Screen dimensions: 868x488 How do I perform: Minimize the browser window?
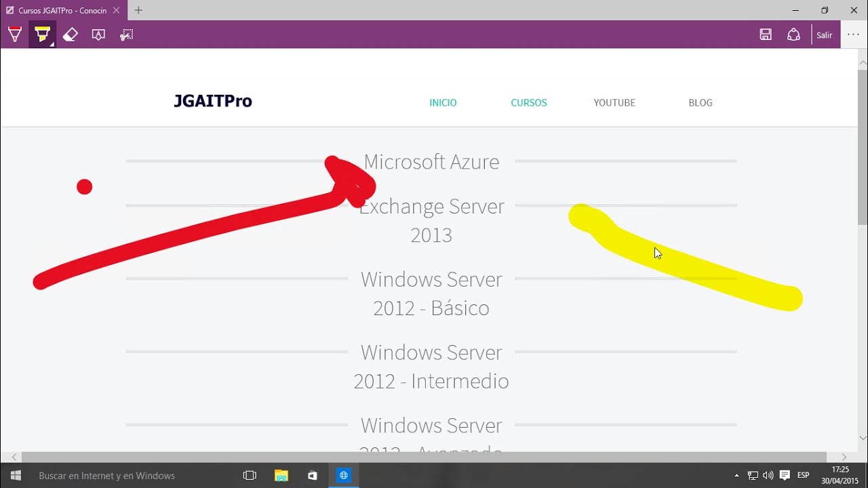click(795, 10)
